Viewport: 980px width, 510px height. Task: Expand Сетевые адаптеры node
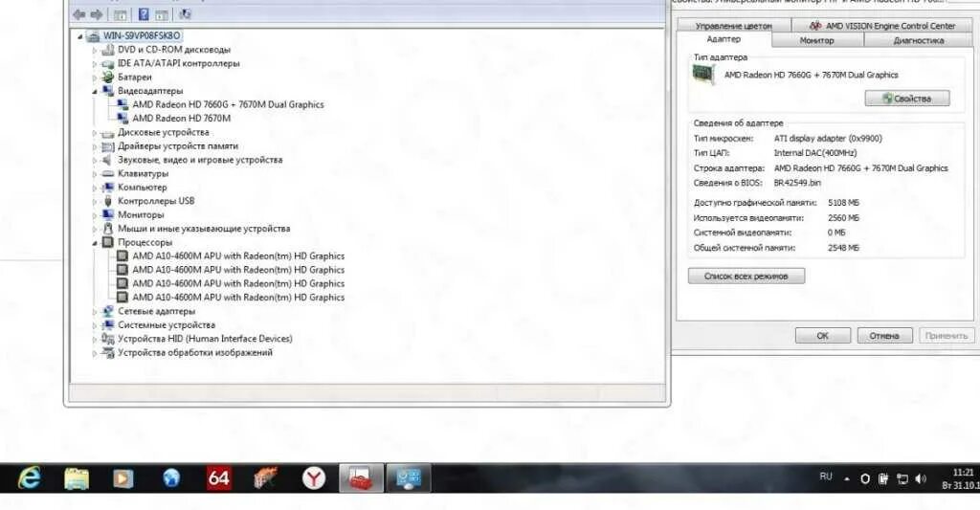95,311
